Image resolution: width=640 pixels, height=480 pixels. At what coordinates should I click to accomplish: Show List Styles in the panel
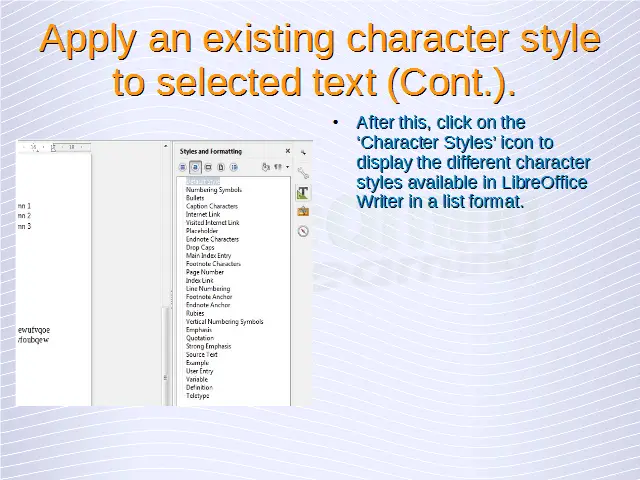click(x=233, y=167)
